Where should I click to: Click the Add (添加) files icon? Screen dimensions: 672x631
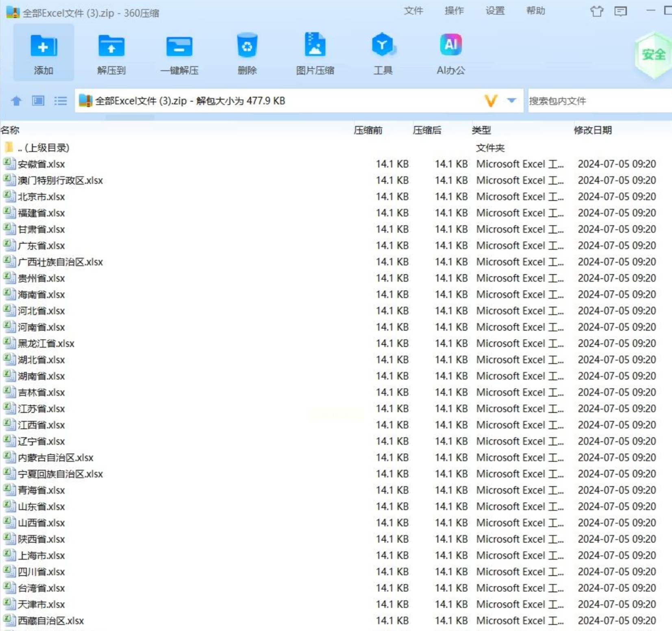43,46
